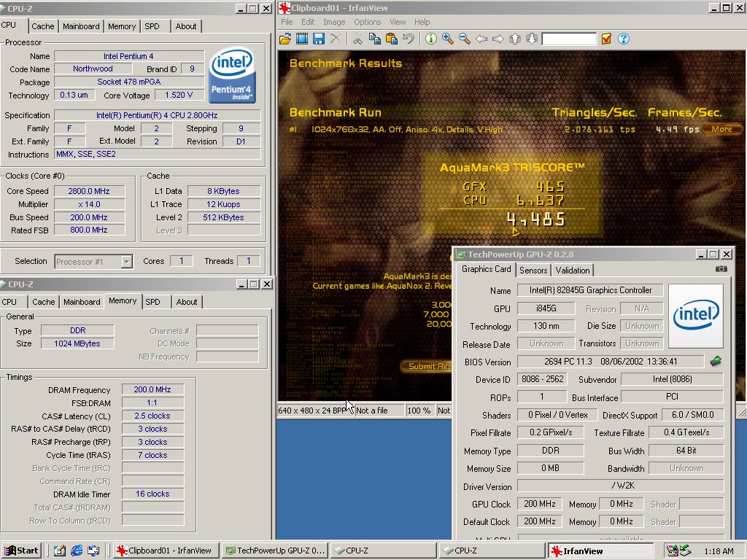Viewport: 747px width, 560px height.
Task: Switch to SPD tab in upper CPU-Z
Action: [x=152, y=26]
